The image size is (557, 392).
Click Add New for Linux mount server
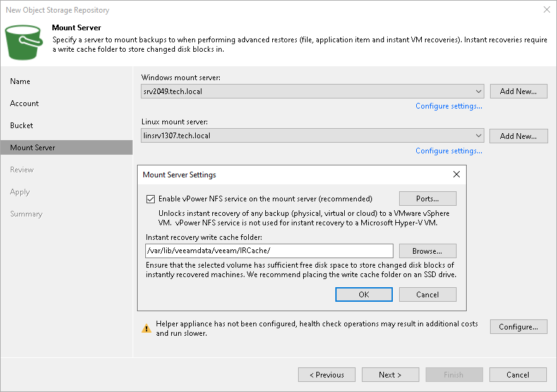(518, 136)
